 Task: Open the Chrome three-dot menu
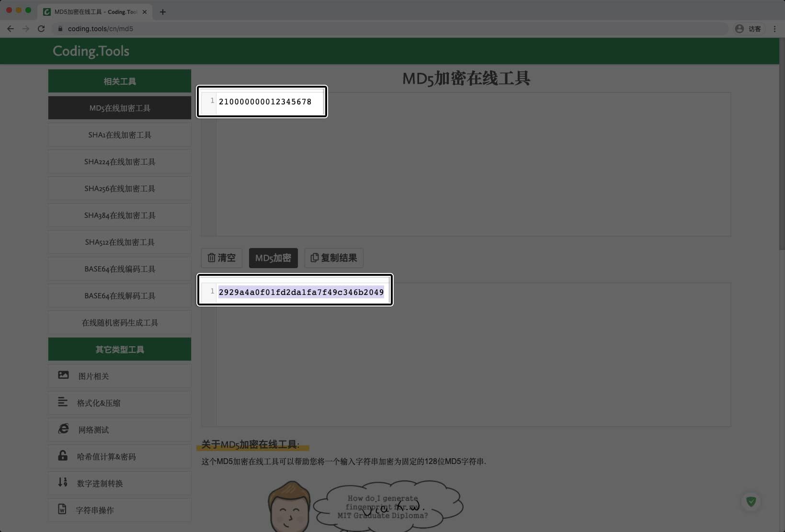[x=775, y=29]
